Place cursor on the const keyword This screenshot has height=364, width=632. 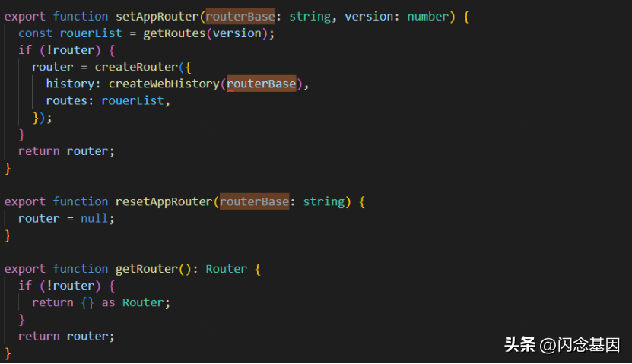pyautogui.click(x=36, y=33)
